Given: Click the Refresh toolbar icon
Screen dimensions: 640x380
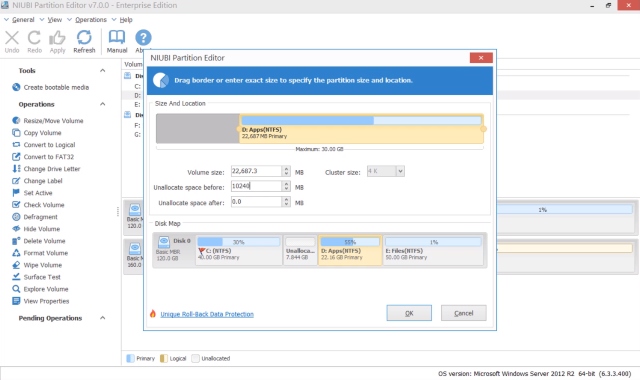Looking at the screenshot, I should [84, 38].
